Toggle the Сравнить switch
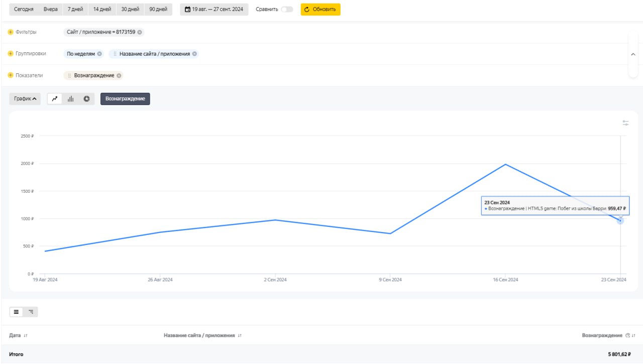Screen dimensions: 643x364 tap(287, 9)
